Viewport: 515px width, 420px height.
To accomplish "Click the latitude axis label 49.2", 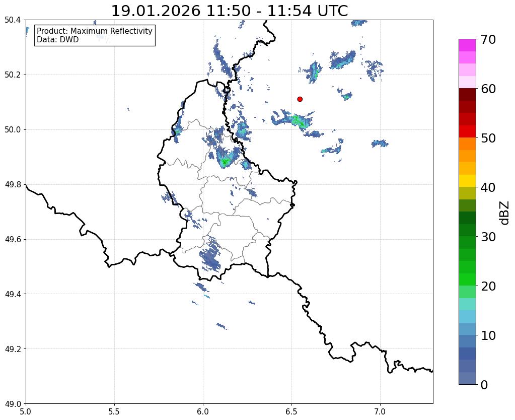I will tap(13, 349).
